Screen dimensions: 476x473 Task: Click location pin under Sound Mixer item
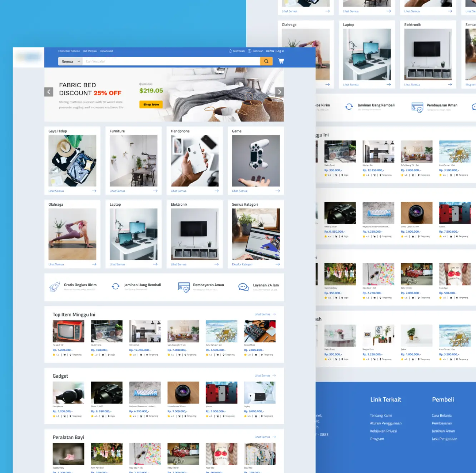point(262,355)
